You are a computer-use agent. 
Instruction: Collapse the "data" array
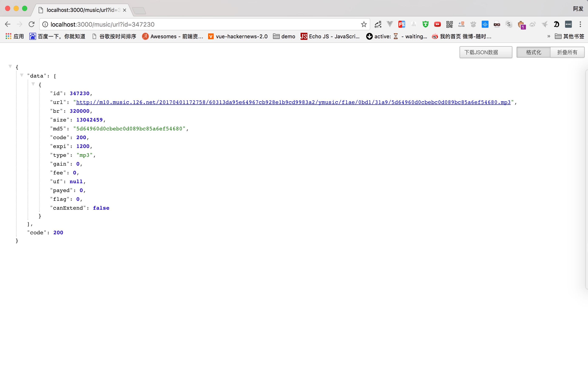22,75
